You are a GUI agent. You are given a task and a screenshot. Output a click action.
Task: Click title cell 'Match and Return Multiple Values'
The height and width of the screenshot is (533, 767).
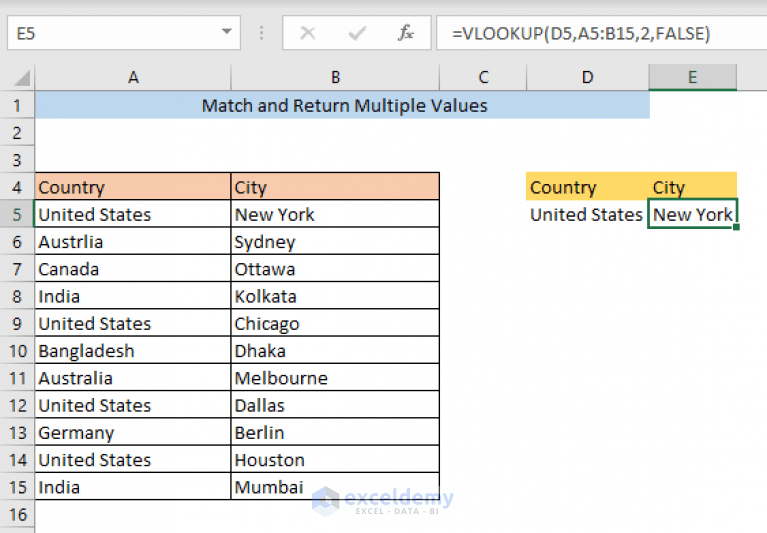[x=342, y=105]
